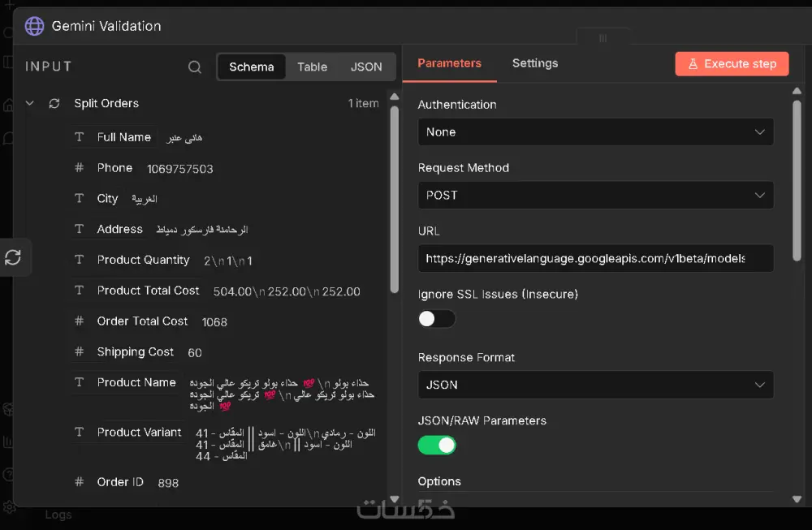Image resolution: width=812 pixels, height=530 pixels.
Task: Switch to the JSON view tab
Action: [x=366, y=67]
